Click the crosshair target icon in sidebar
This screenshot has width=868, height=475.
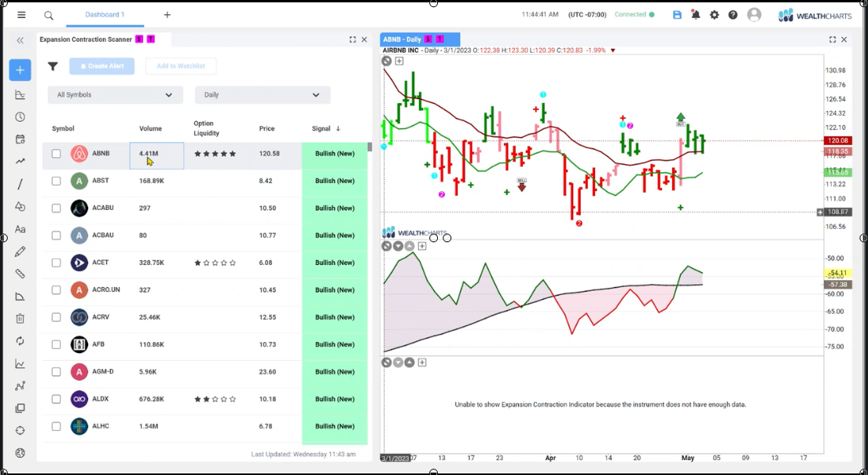pos(20,430)
